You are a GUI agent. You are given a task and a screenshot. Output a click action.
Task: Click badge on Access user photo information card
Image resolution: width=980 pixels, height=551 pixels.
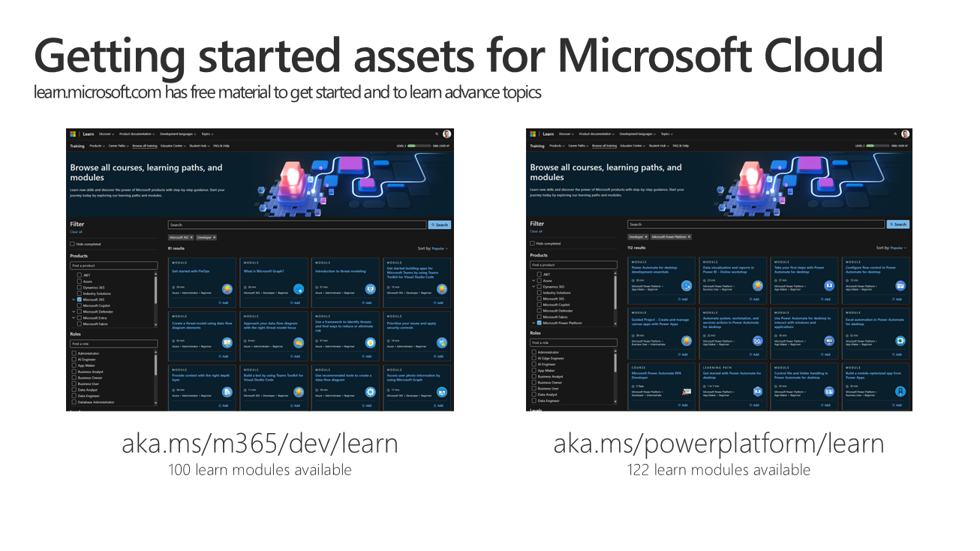[442, 392]
